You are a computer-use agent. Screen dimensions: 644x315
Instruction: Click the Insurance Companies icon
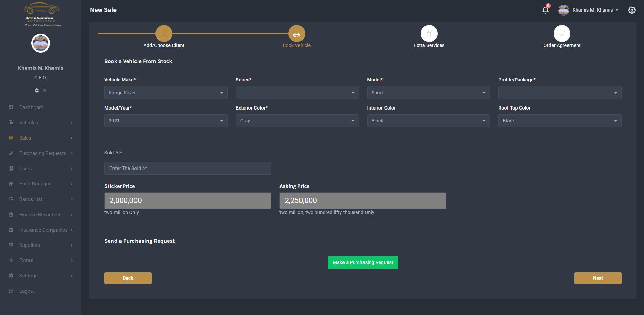pyautogui.click(x=11, y=230)
